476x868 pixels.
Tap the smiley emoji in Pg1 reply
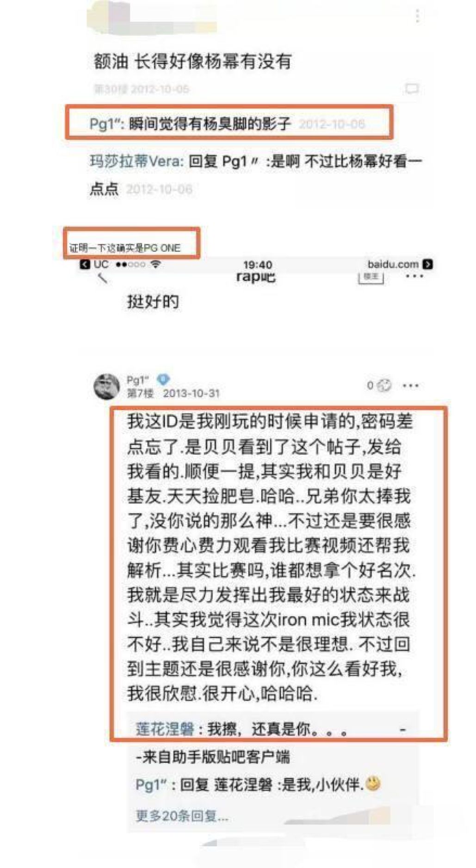(373, 783)
